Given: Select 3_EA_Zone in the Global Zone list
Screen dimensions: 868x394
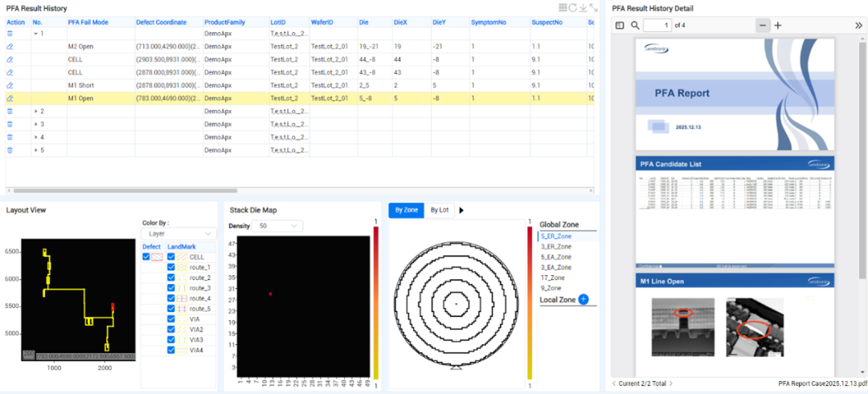Looking at the screenshot, I should pos(556,267).
